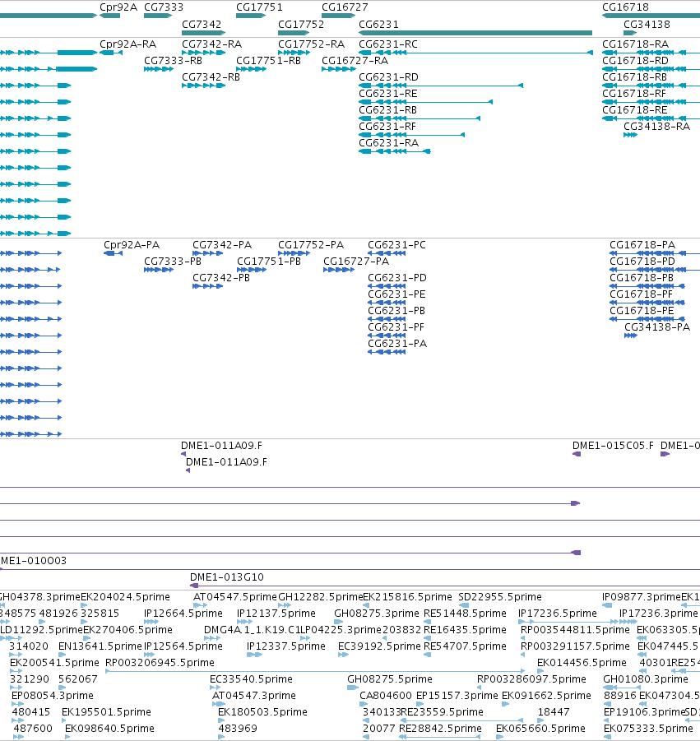Viewport: 700px width, 741px height.
Task: Click the Cpr92A gene label
Action: 118,7
